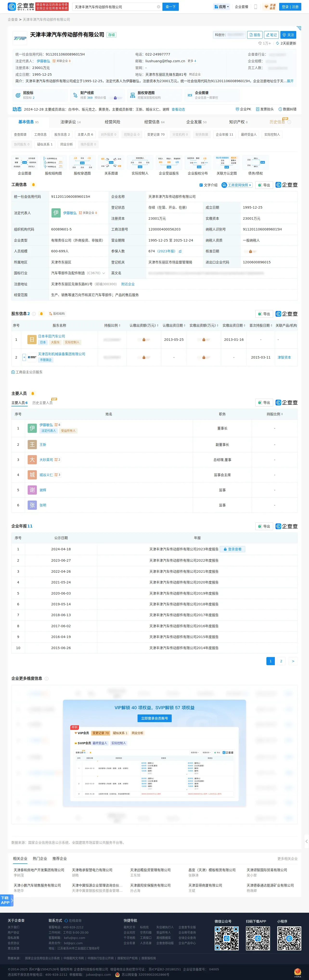
Task: Export the 主要人员 personnel table
Action: coord(264,403)
